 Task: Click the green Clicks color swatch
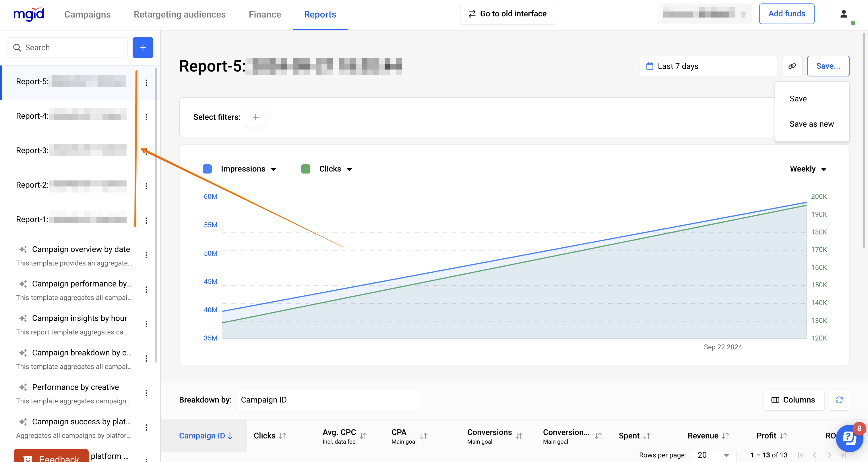tap(305, 169)
